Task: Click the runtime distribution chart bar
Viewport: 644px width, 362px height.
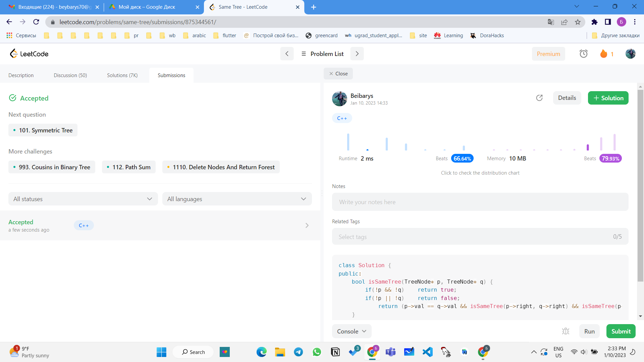Action: coord(348,142)
